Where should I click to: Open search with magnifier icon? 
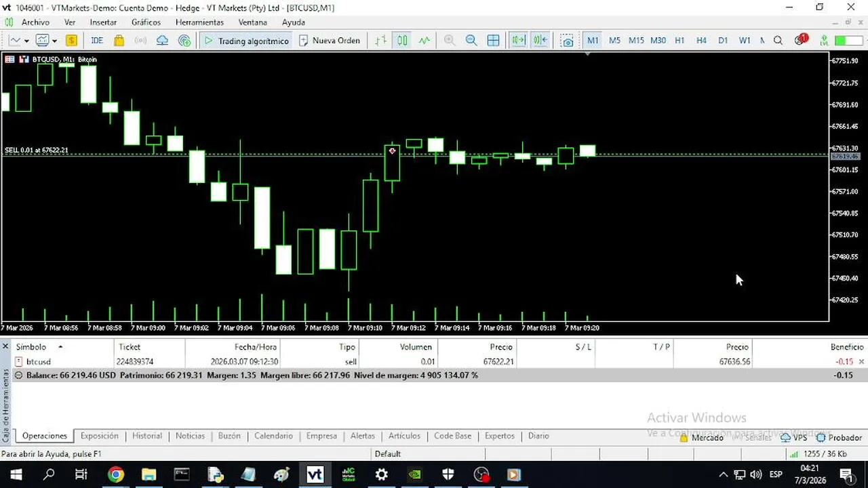tap(778, 41)
